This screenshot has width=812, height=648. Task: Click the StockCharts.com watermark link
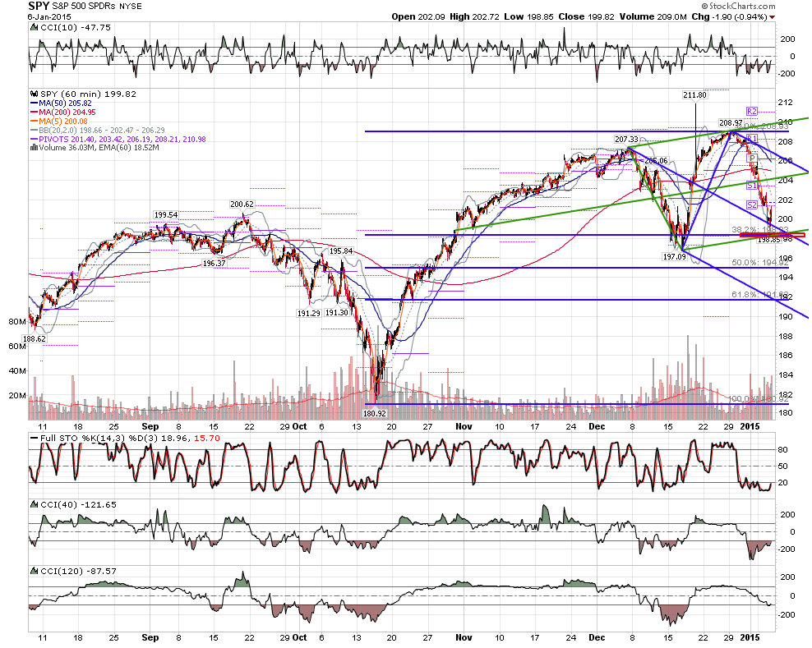click(739, 7)
